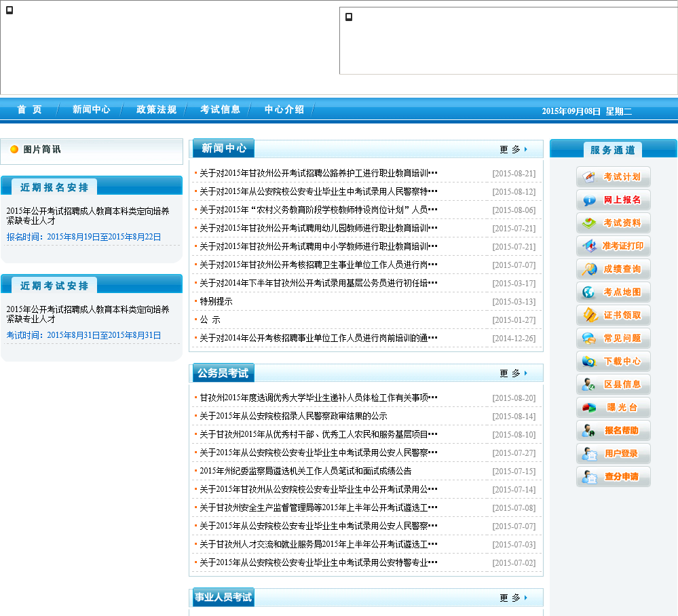678x616 pixels.
Task: Click the orange dot beside 图片简讯
Action: point(14,149)
